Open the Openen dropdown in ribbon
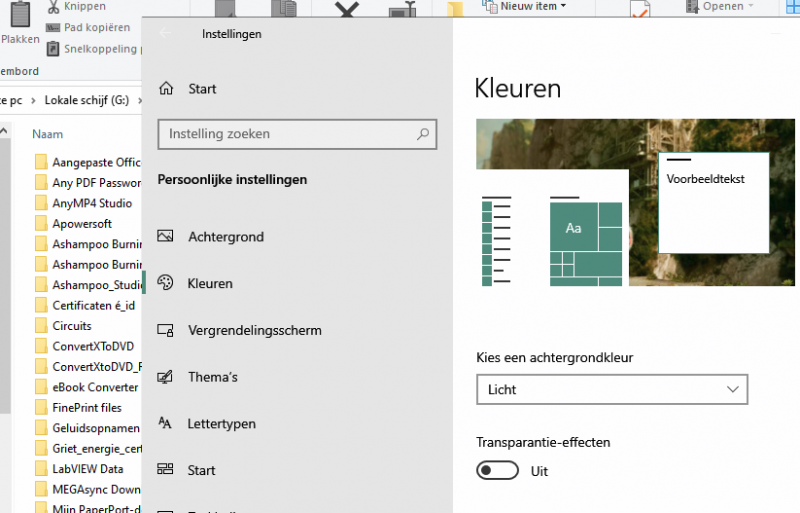This screenshot has height=513, width=800. [x=750, y=6]
